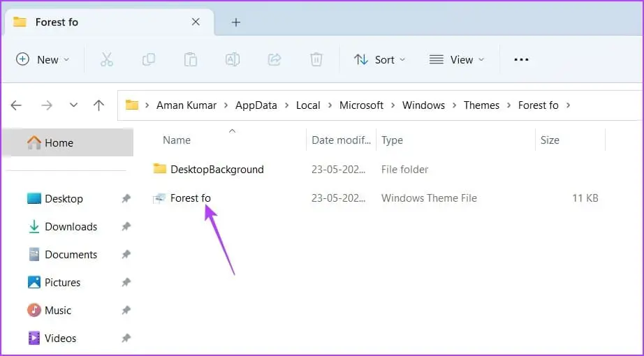Go up one folder level arrow
The image size is (644, 356).
[98, 105]
